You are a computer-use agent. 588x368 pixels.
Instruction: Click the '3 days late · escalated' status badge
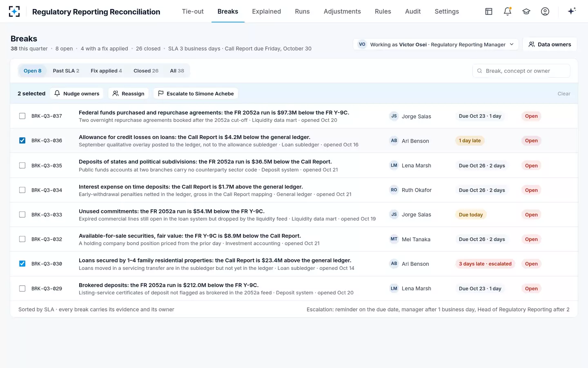pyautogui.click(x=485, y=264)
